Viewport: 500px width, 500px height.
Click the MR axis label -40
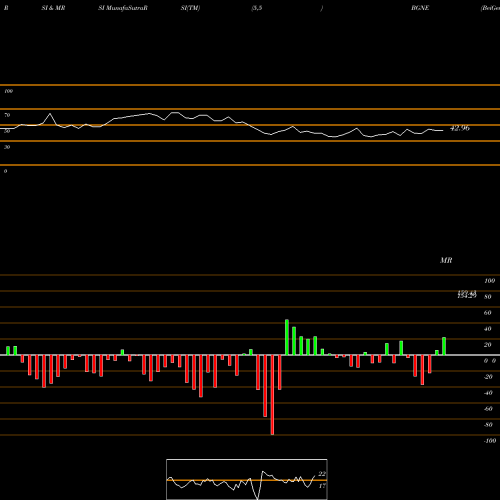pyautogui.click(x=488, y=393)
